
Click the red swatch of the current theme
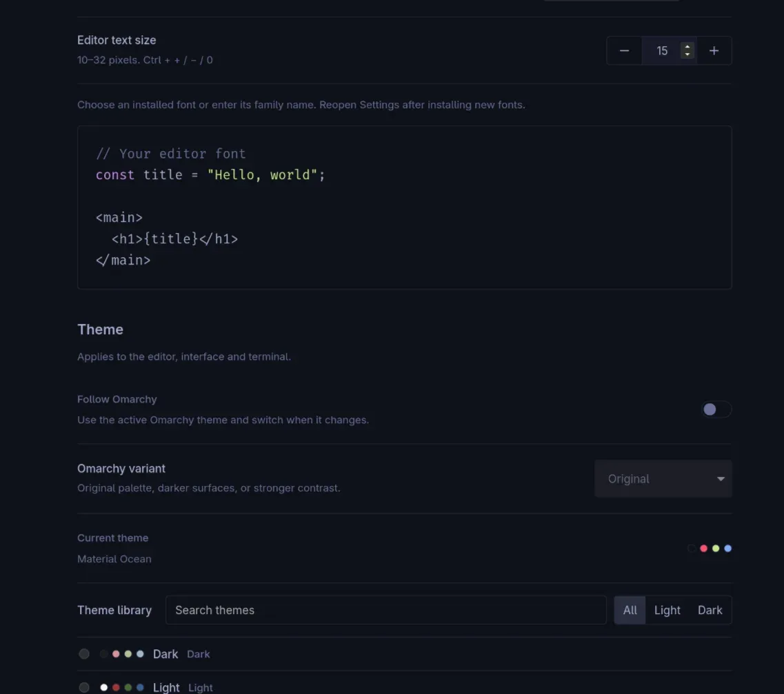click(703, 549)
